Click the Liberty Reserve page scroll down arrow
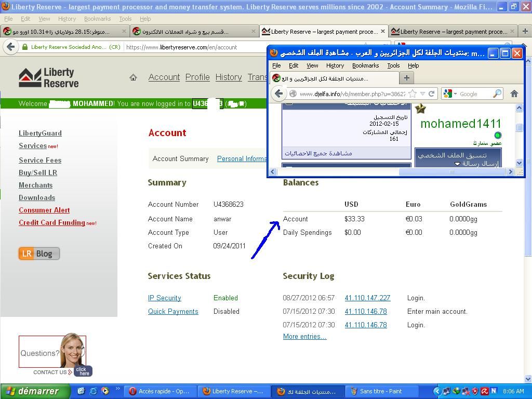Screen dimensions: 532x399 point(528,379)
